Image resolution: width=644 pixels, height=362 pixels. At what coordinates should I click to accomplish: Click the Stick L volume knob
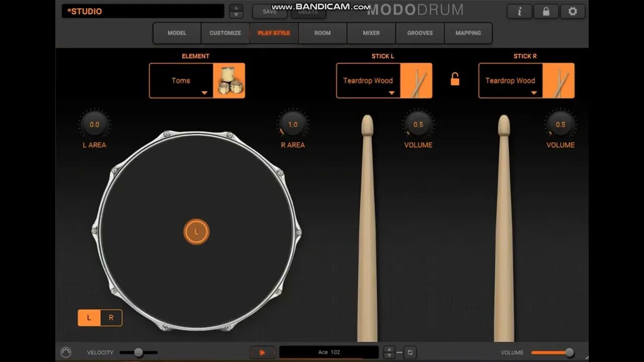tap(418, 124)
